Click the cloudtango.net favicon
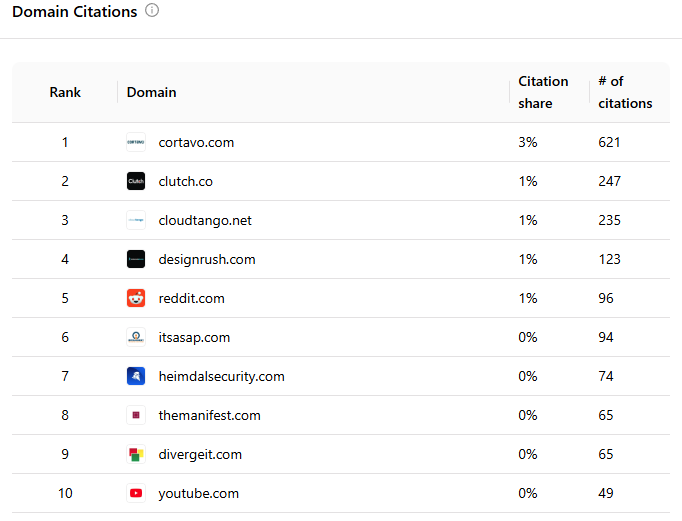The width and height of the screenshot is (682, 521). (x=136, y=220)
